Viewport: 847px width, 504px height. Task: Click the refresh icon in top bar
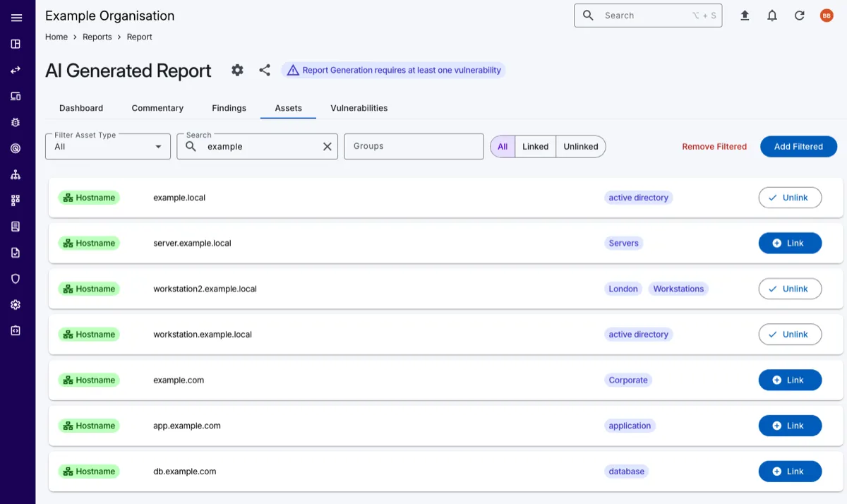[x=800, y=16]
